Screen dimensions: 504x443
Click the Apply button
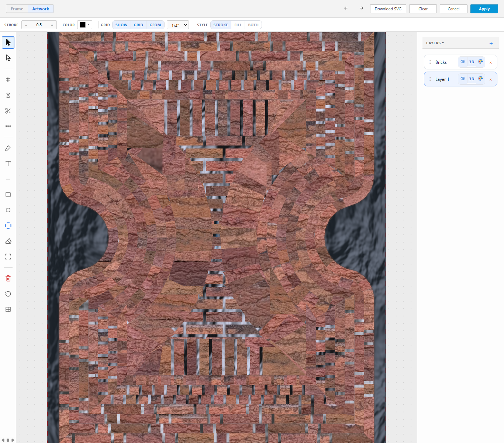(x=484, y=9)
